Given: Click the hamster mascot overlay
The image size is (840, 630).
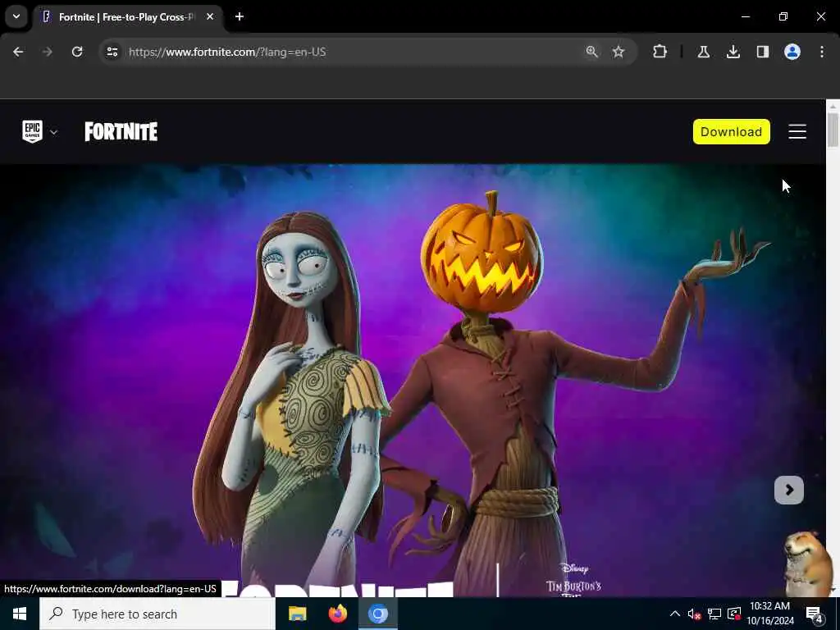Looking at the screenshot, I should click(x=808, y=563).
